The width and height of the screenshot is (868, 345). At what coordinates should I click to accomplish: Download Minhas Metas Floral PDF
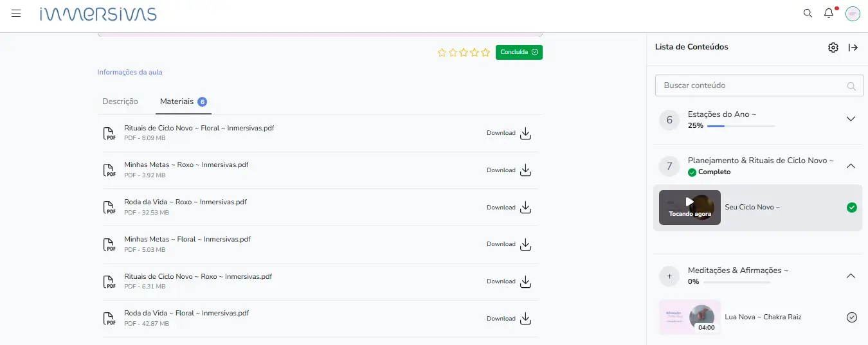525,244
